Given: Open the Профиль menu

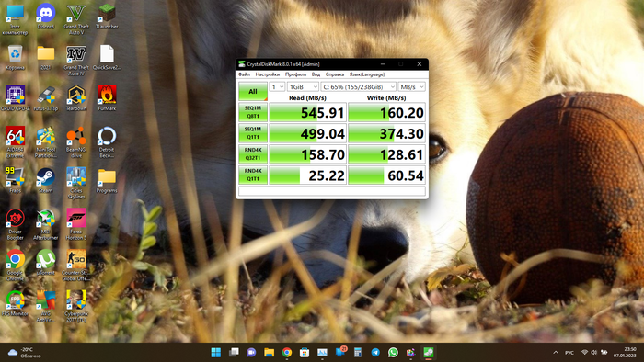Looking at the screenshot, I should point(295,74).
